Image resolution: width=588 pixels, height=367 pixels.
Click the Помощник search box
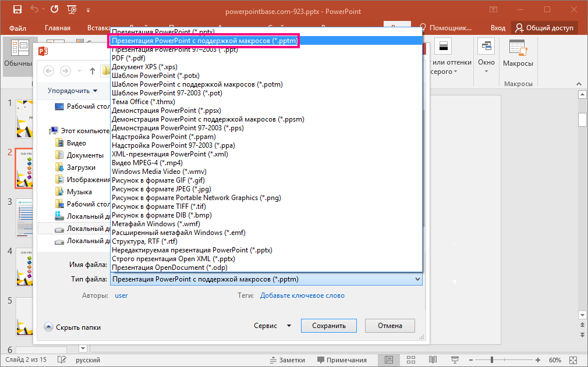tap(446, 28)
